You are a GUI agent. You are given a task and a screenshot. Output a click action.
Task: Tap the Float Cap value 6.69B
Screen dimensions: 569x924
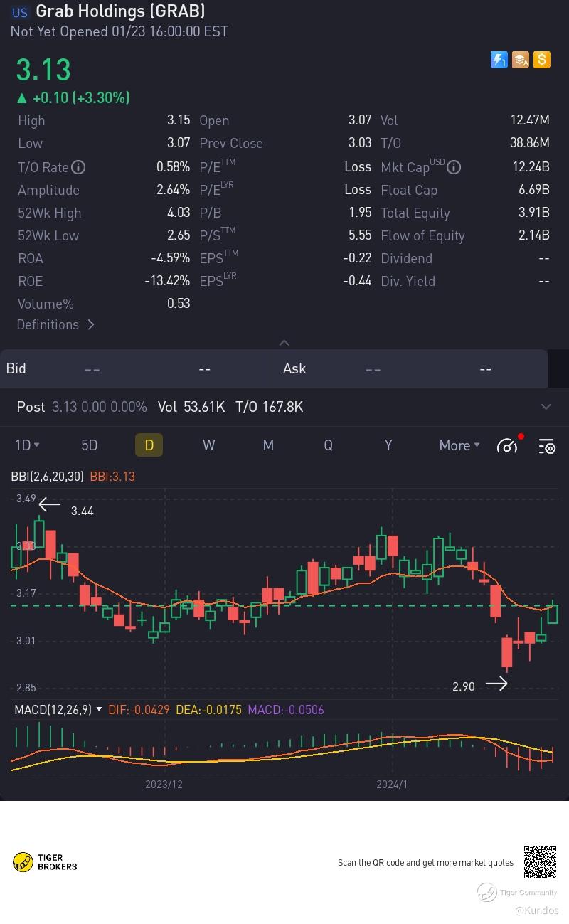(534, 190)
